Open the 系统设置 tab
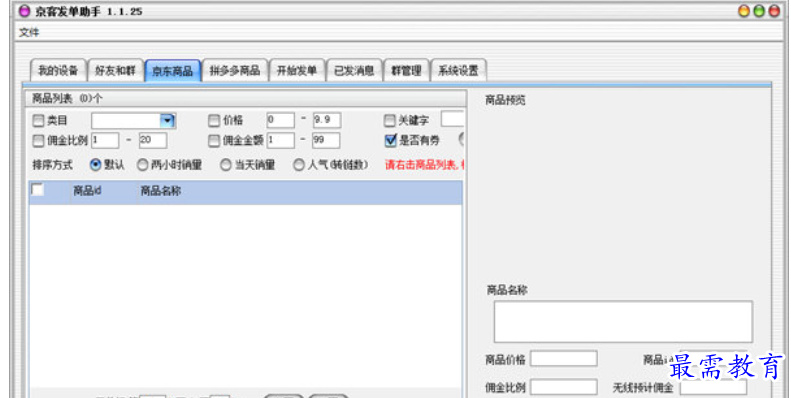Viewport: 791px width, 398px height. [458, 71]
